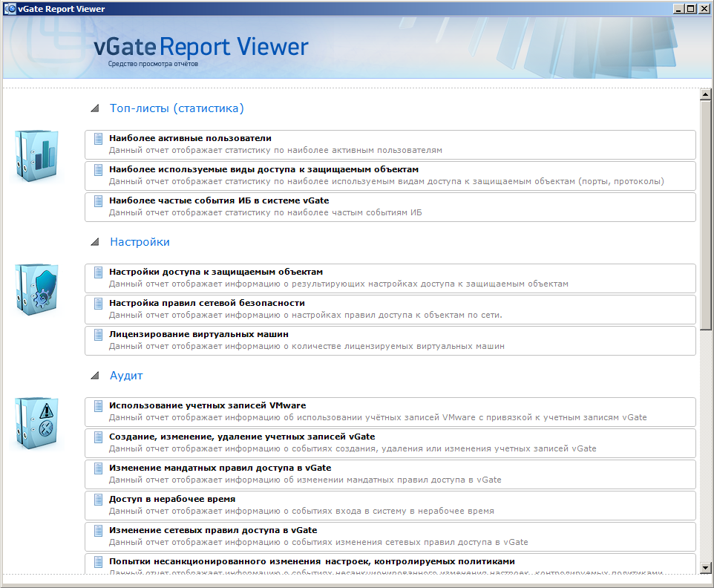Click description about событиях входа в нерабочее время

[x=301, y=511]
